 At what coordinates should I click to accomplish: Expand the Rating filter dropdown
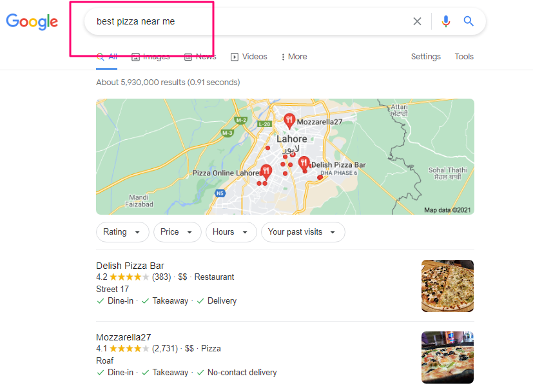pyautogui.click(x=122, y=232)
